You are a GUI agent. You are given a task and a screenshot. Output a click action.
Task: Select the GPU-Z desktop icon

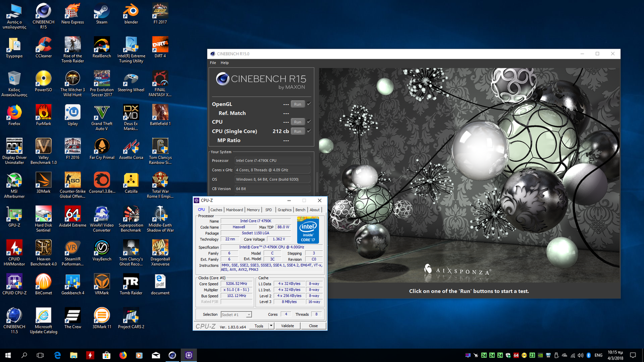click(x=14, y=217)
